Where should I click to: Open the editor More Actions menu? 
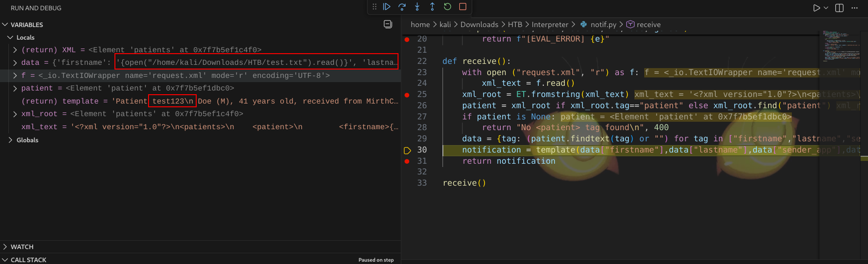tap(854, 8)
